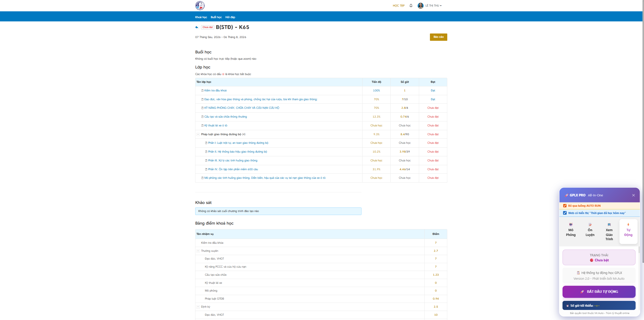Click the back arrow beside course title

197,27
